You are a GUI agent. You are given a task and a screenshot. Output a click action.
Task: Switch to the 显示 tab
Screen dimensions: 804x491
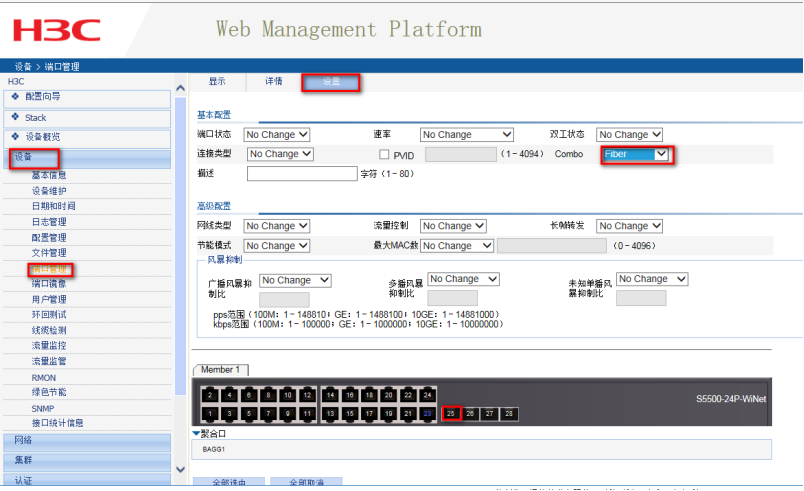(217, 81)
